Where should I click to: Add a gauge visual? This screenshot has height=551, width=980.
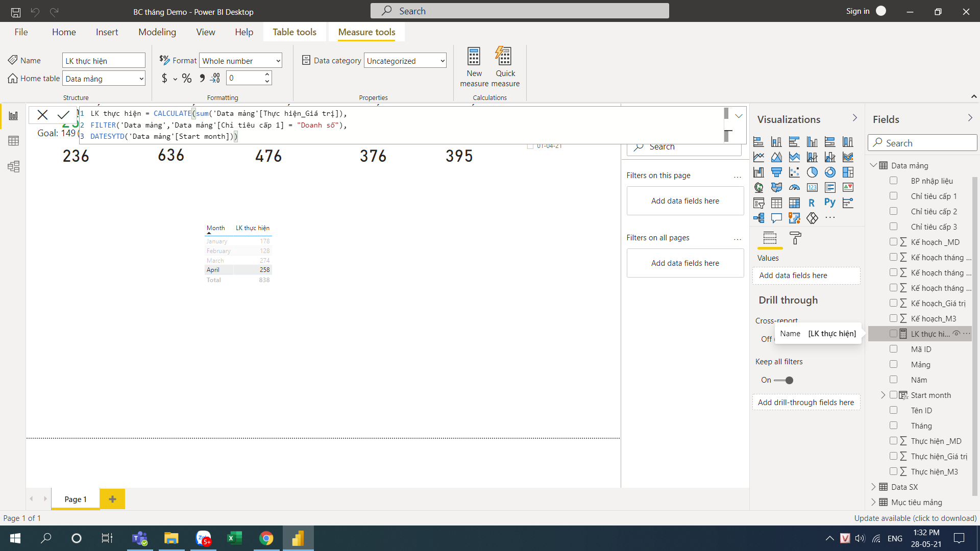pyautogui.click(x=794, y=188)
